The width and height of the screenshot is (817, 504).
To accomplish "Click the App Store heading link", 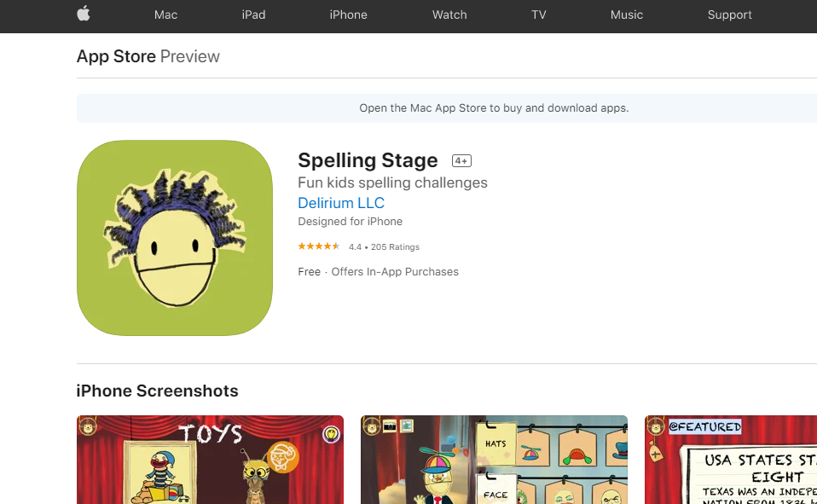I will (116, 56).
